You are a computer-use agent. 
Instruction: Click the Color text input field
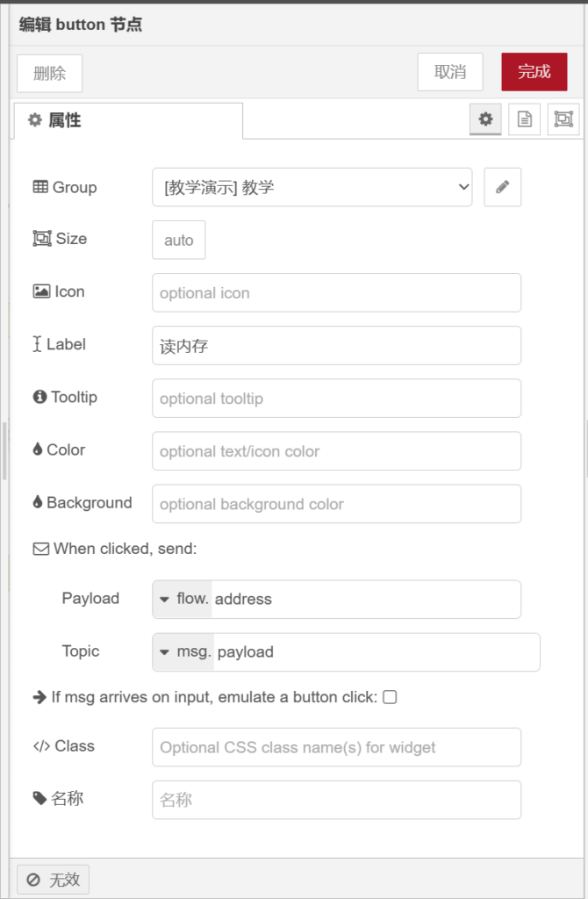(x=336, y=451)
